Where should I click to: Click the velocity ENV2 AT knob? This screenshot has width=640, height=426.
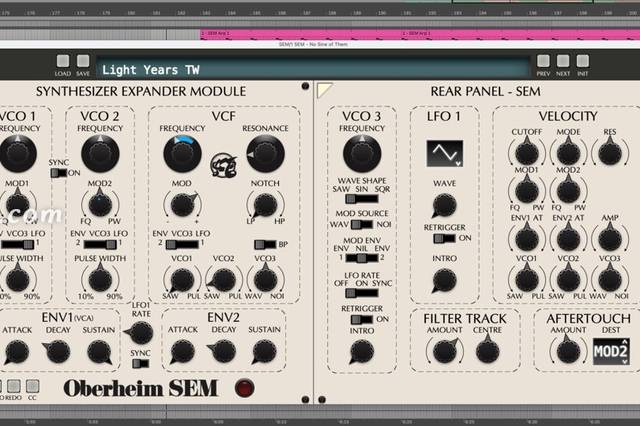(x=568, y=238)
